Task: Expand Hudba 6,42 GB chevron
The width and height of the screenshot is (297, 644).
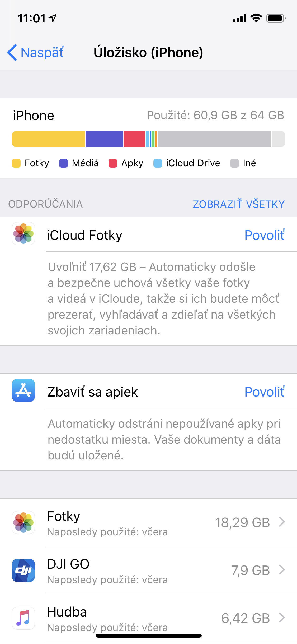Action: [282, 618]
